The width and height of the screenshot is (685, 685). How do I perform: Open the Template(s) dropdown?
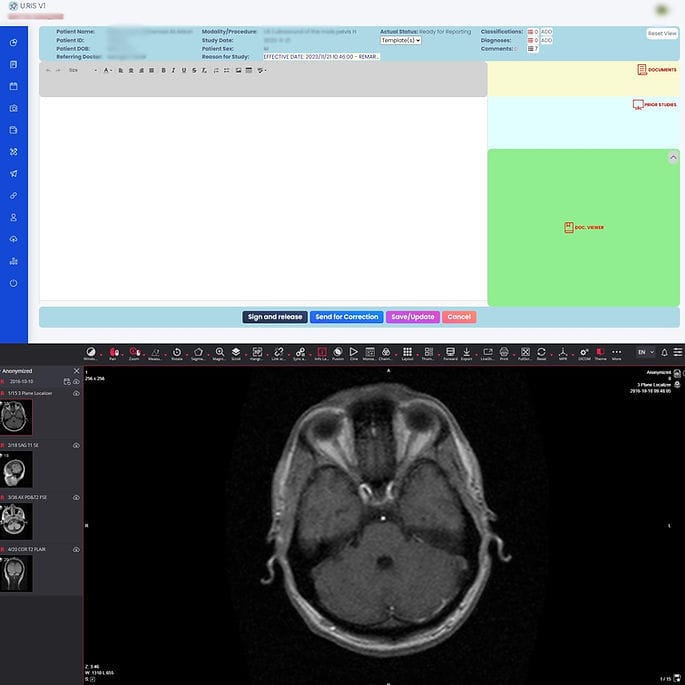400,40
